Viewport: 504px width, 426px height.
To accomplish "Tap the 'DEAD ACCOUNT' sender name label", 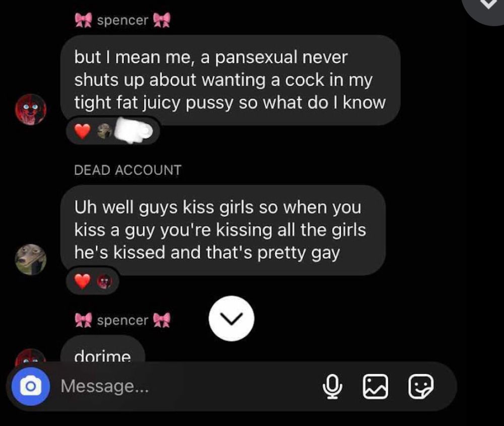I will tap(128, 170).
